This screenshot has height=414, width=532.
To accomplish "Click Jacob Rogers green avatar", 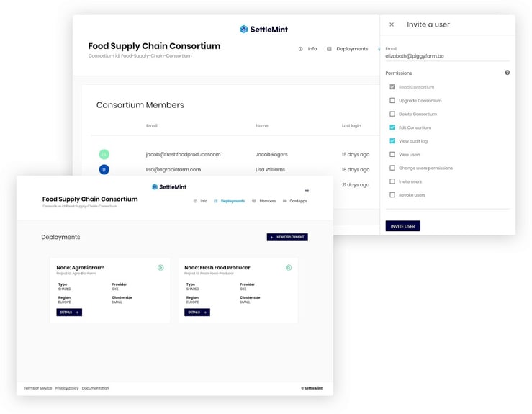I will (104, 154).
